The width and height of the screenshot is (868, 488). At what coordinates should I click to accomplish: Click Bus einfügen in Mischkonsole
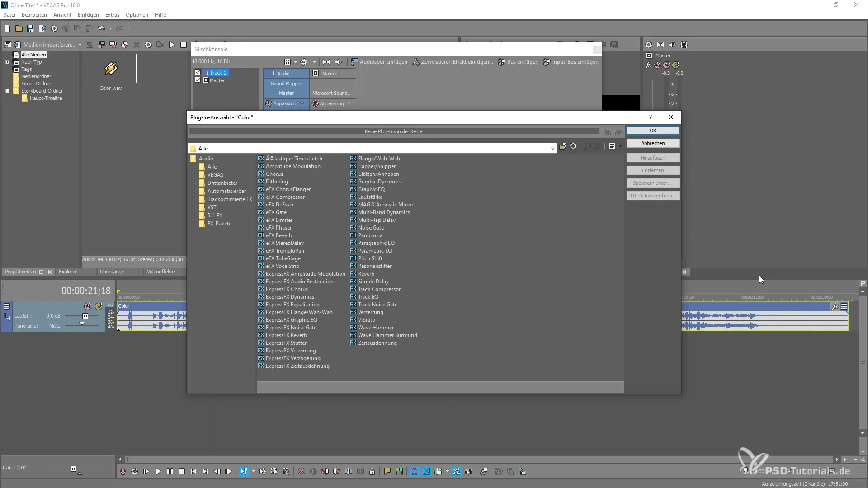(518, 62)
